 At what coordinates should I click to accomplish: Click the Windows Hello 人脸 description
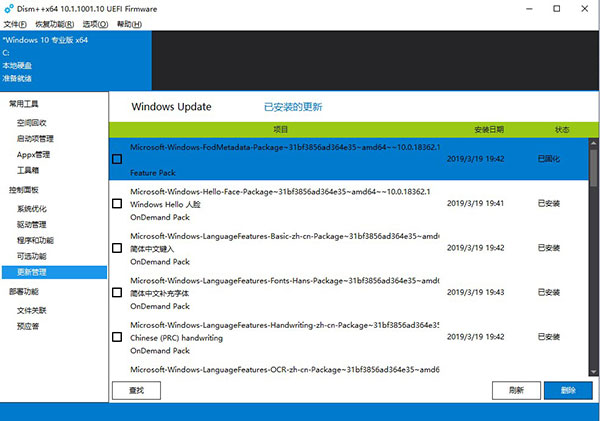pos(165,204)
